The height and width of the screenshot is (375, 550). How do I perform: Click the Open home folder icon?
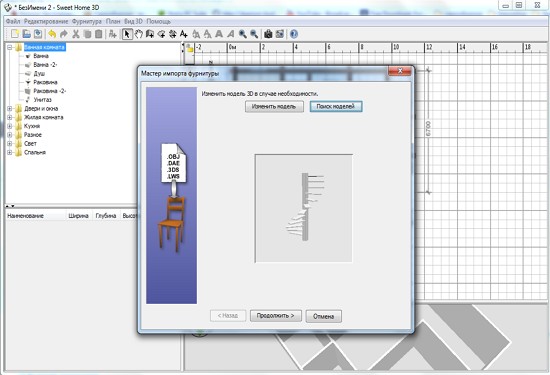pyautogui.click(x=26, y=34)
